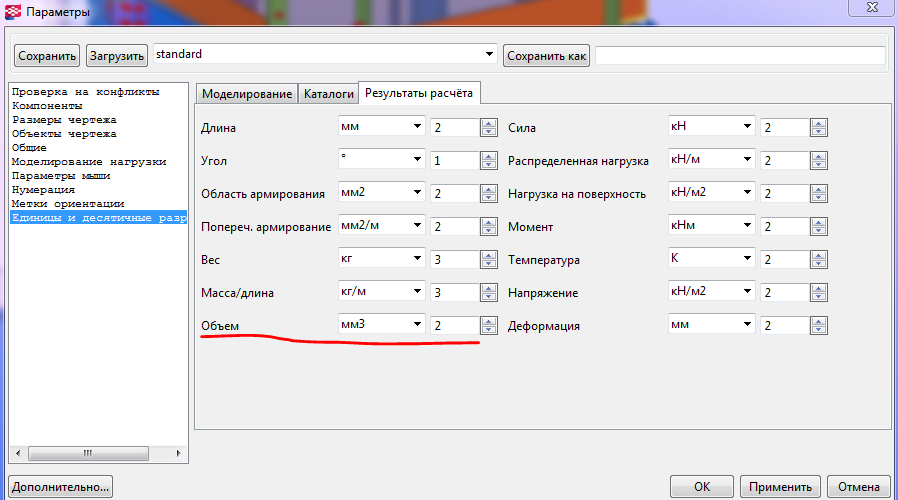Open the Длина unit dropdown
The height and width of the screenshot is (500, 898).
pos(381,126)
